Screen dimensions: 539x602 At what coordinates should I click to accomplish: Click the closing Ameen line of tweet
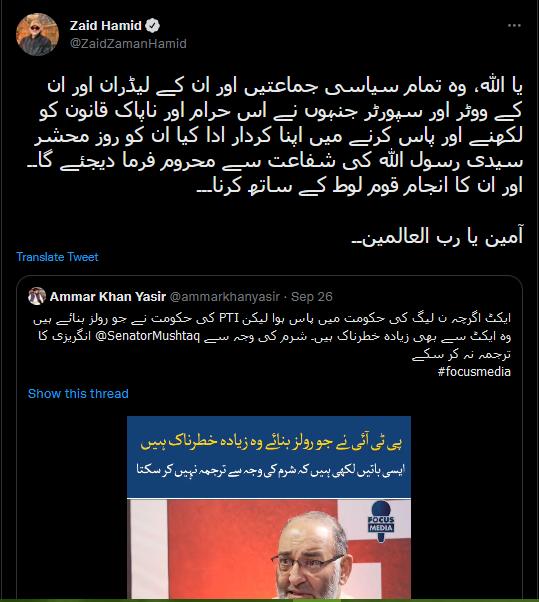[x=438, y=236]
